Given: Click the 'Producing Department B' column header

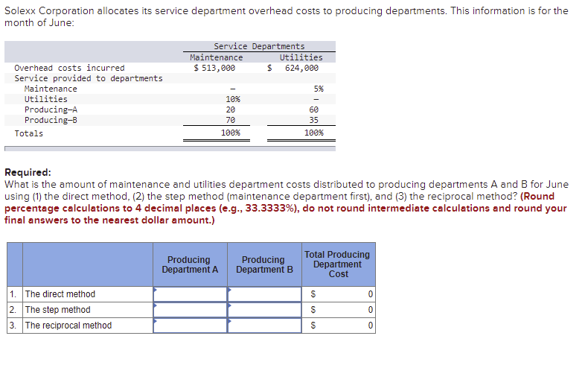Looking at the screenshot, I should 264,264.
